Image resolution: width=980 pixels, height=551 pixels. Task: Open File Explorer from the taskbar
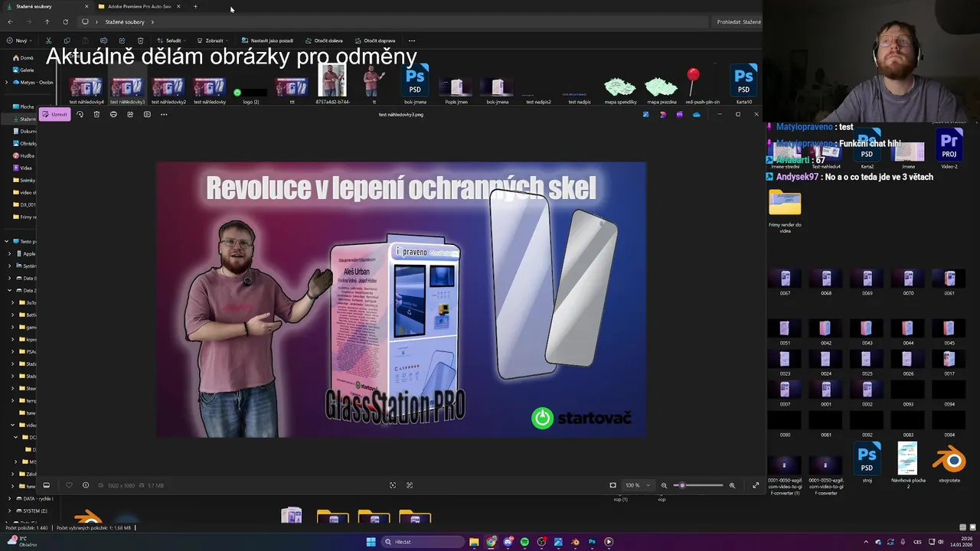pyautogui.click(x=474, y=542)
